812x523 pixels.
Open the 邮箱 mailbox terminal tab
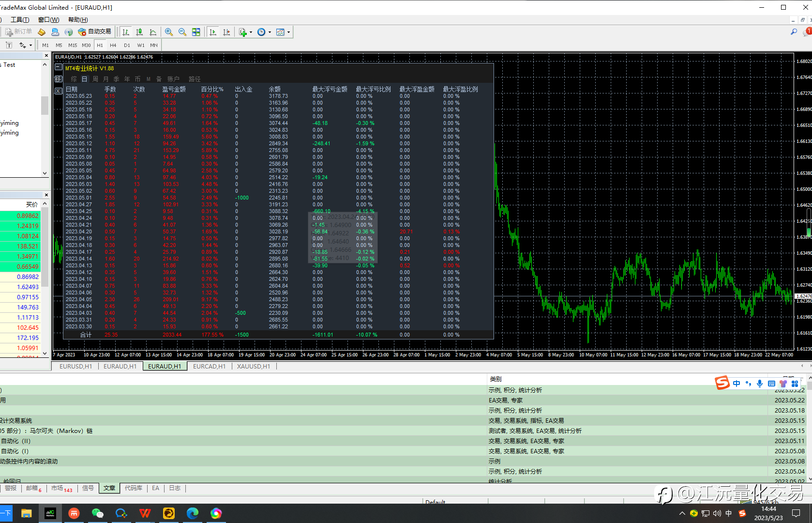33,488
